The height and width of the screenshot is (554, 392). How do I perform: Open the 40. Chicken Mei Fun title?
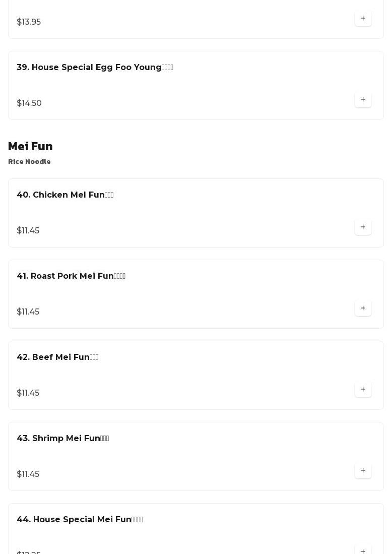click(x=65, y=195)
